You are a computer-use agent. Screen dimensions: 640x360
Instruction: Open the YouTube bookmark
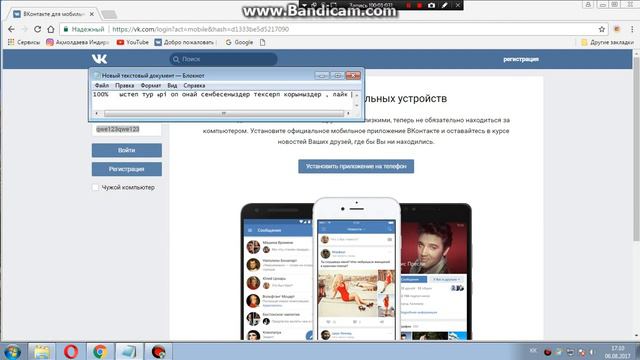133,42
